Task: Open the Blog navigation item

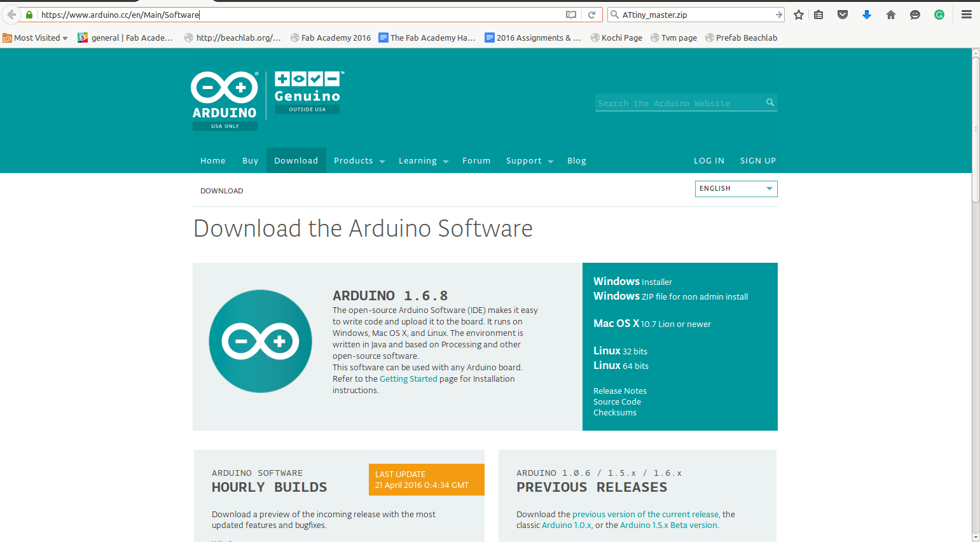Action: pos(577,160)
